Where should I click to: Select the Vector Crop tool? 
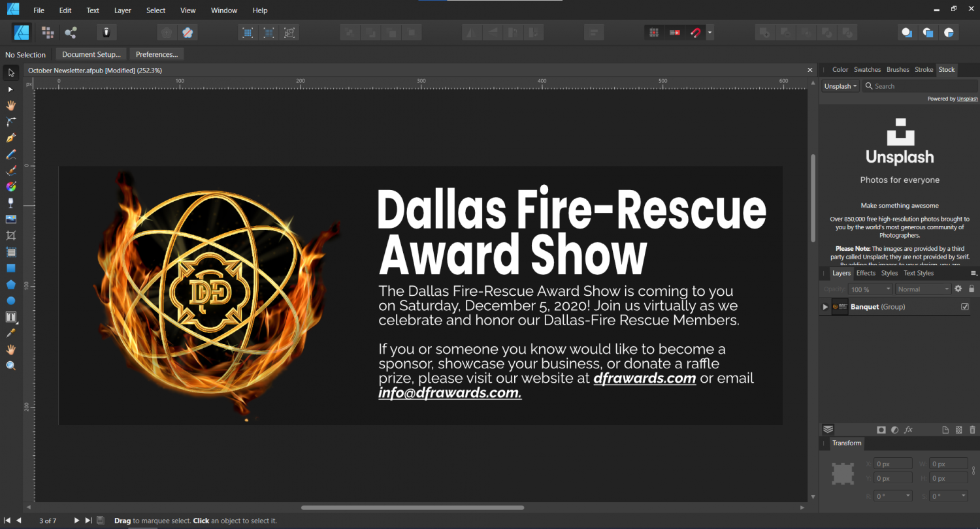[x=11, y=236]
